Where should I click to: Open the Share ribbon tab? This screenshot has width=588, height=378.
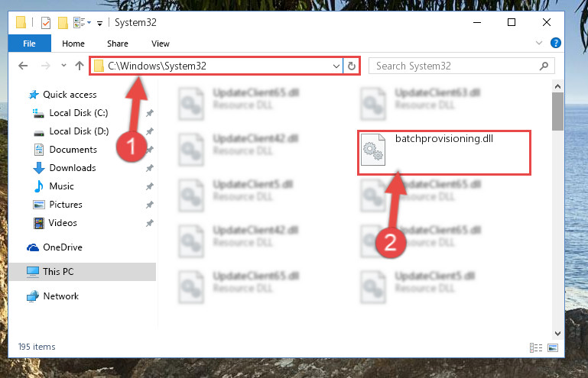pos(118,44)
